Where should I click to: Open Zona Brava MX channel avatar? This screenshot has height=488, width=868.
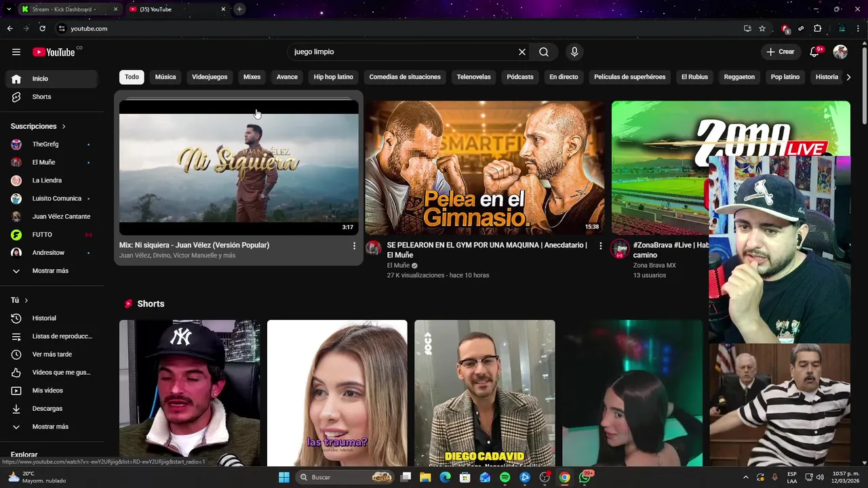pyautogui.click(x=619, y=248)
